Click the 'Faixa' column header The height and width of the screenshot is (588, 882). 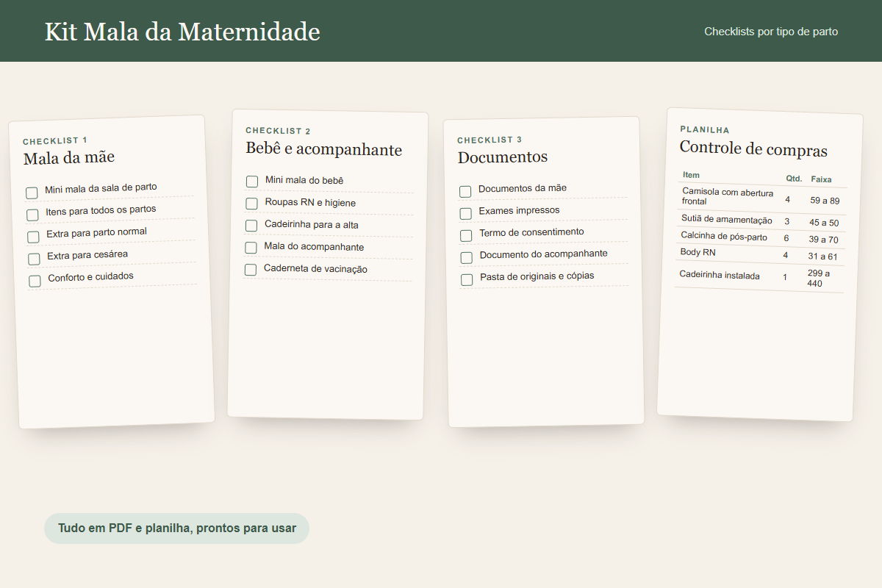[x=821, y=179]
